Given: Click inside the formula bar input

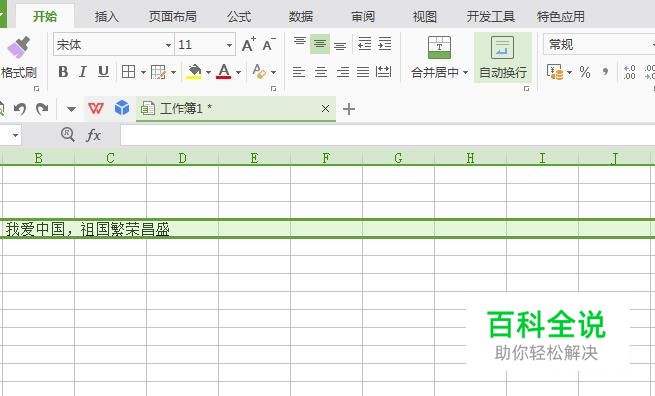Looking at the screenshot, I should 388,135.
